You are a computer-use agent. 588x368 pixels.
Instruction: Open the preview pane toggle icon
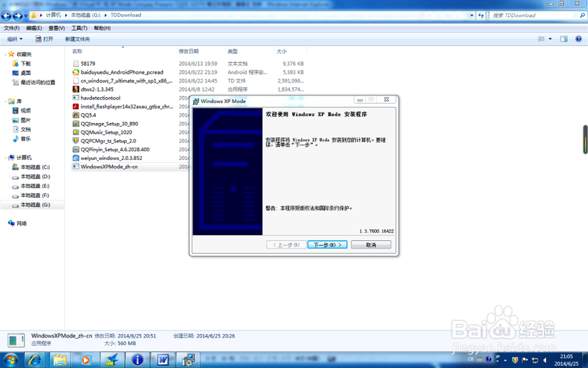(564, 39)
